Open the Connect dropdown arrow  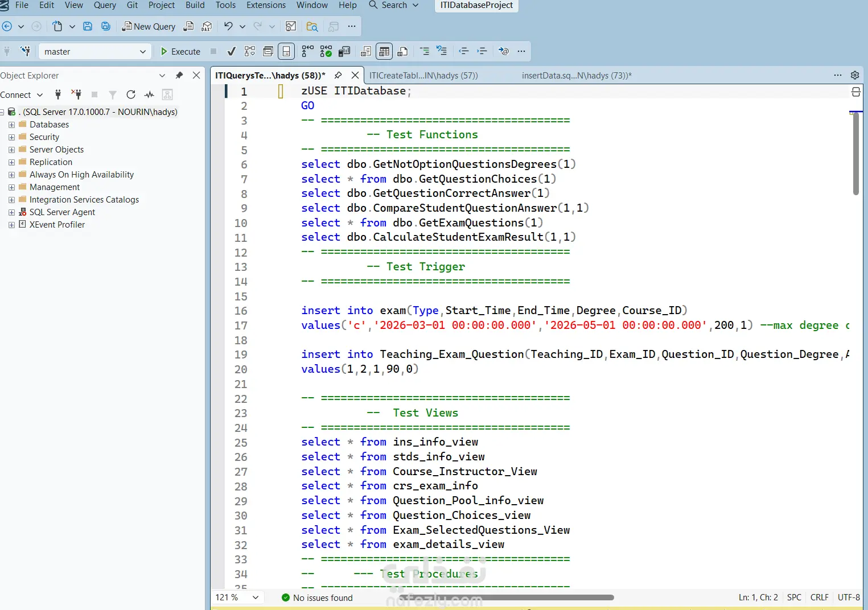pyautogui.click(x=40, y=95)
